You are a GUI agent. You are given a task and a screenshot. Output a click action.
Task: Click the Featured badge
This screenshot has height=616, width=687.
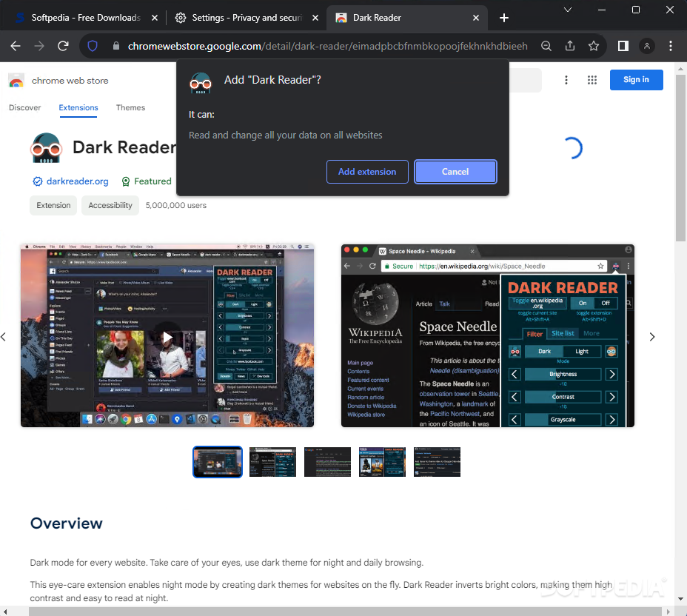[147, 181]
